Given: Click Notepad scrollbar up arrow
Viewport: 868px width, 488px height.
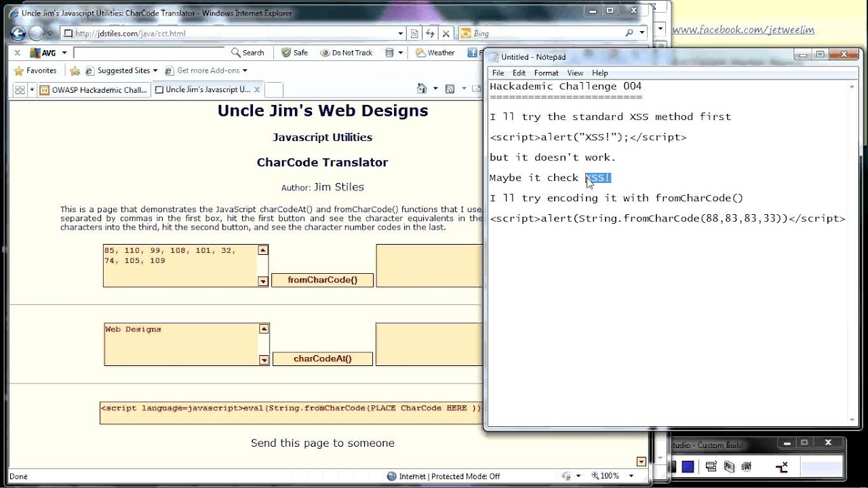Looking at the screenshot, I should click(853, 87).
